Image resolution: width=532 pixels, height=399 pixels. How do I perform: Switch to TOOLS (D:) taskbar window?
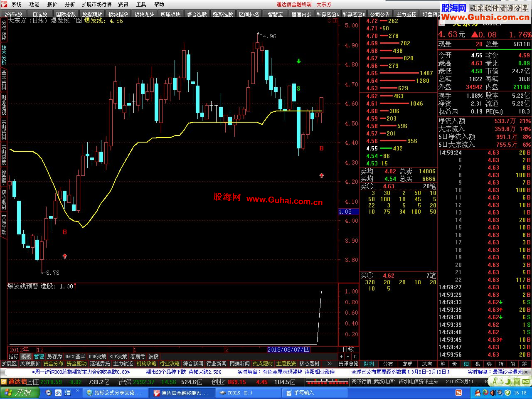click(x=249, y=393)
